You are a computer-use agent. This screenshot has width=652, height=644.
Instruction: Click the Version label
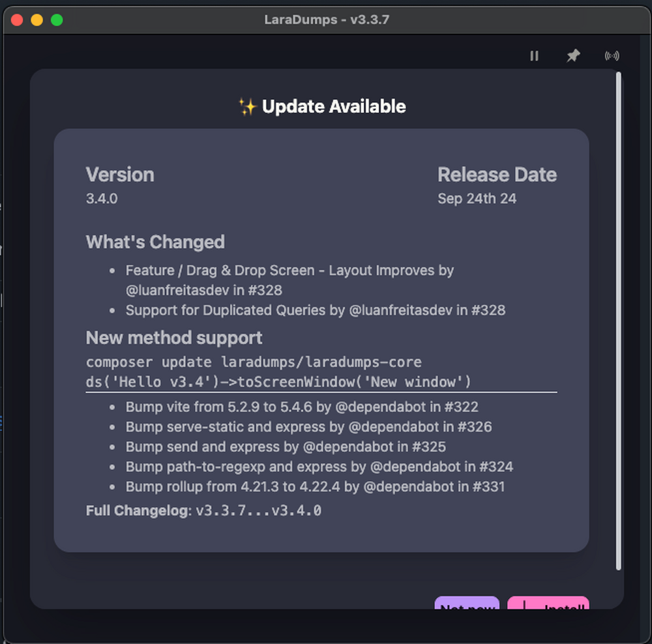120,175
